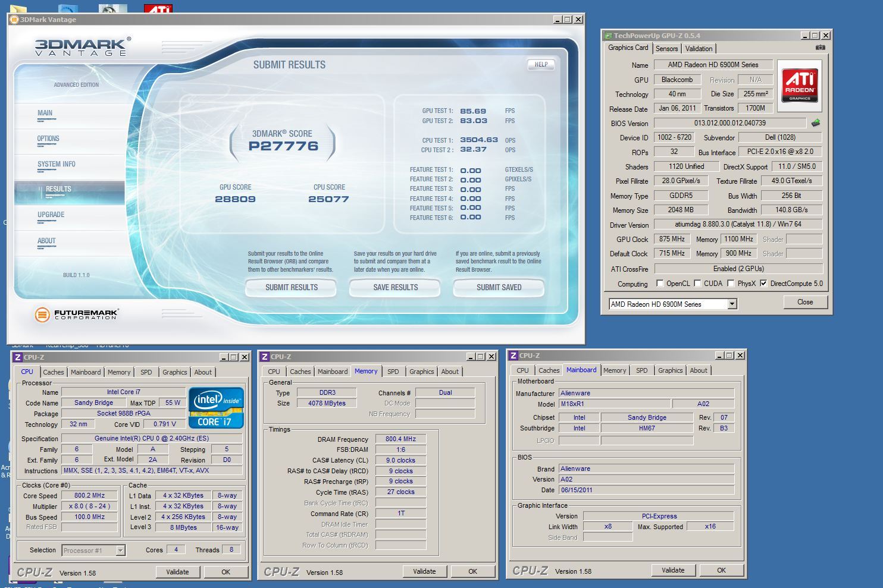Click the 3DMark Vantage title bar icon
This screenshot has height=588, width=883.
[x=14, y=20]
